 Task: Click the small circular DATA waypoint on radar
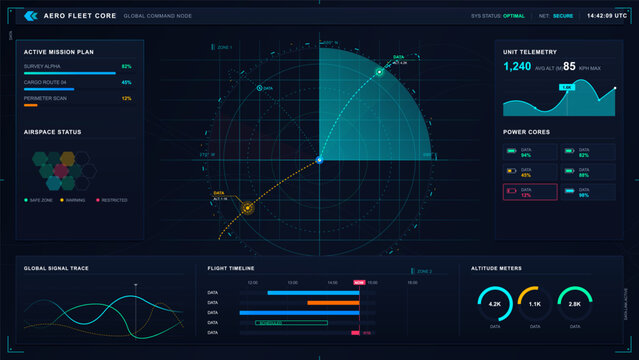click(x=259, y=88)
